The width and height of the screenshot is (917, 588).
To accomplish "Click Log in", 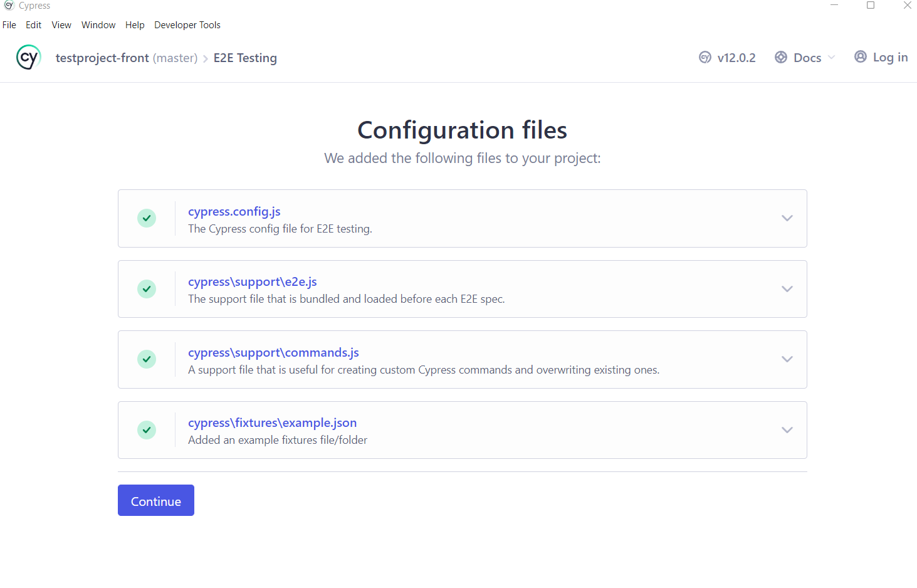I will (x=889, y=56).
